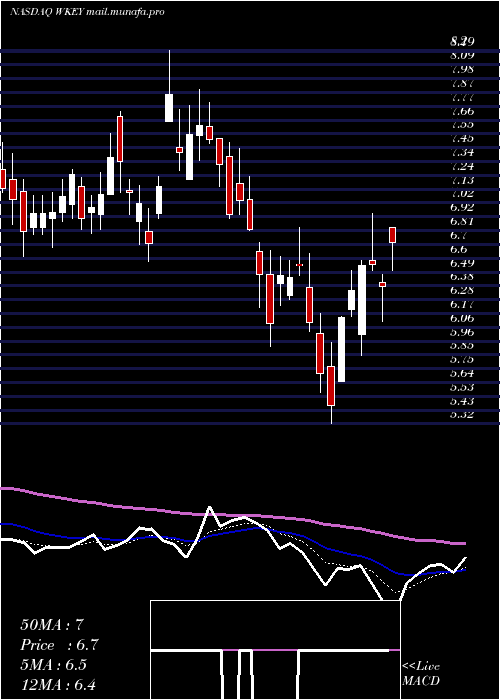Click the 7.02 price axis label
The height and width of the screenshot is (700, 500).
click(462, 193)
